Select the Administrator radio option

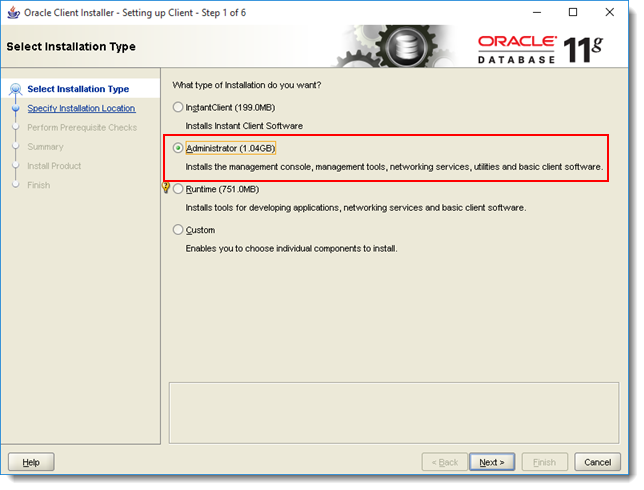(178, 148)
